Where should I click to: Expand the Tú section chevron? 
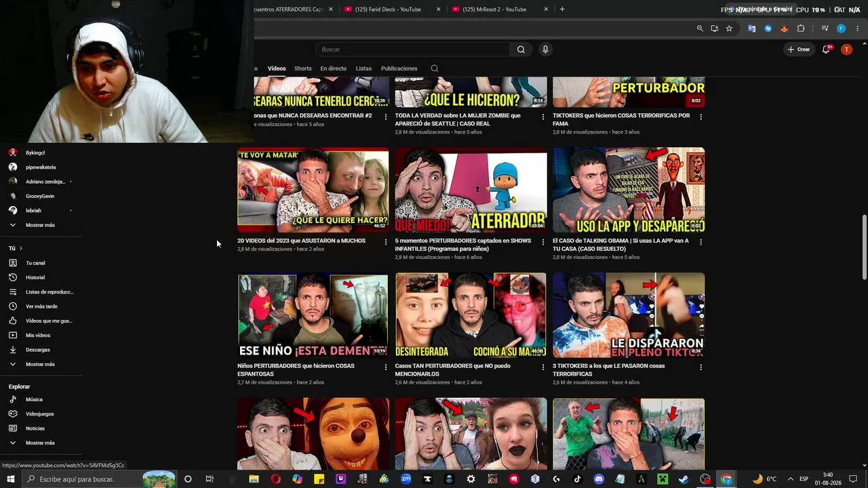pos(21,249)
